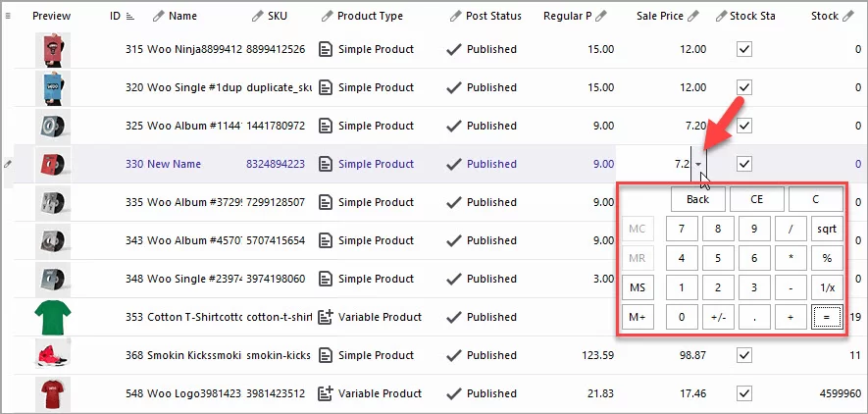Click the CE button in calculator
Viewport: 868px width, 414px height.
[x=756, y=199]
